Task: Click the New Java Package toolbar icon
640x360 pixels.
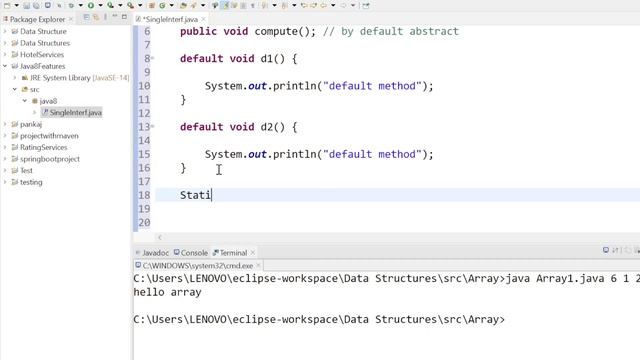Action: pos(152,5)
